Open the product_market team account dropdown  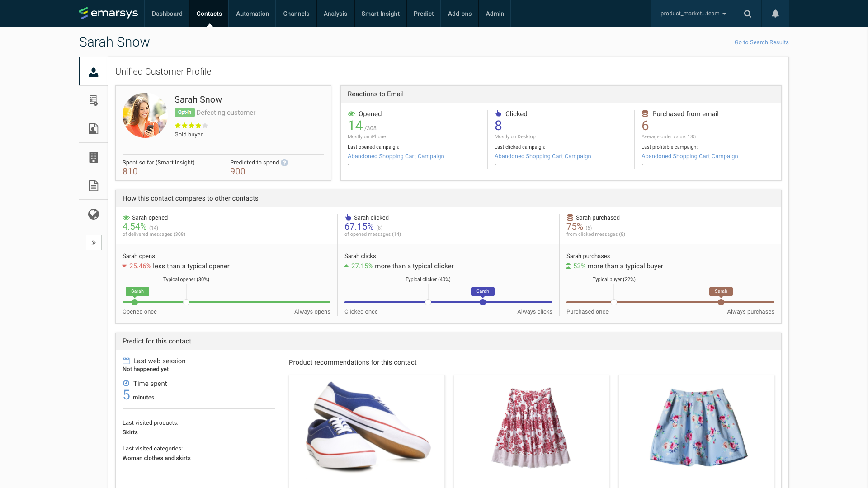point(693,14)
